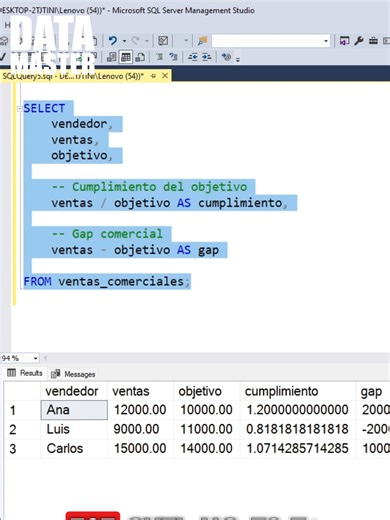Image resolution: width=390 pixels, height=520 pixels.
Task: Click the cumplimiento alias in the query
Action: pos(240,203)
